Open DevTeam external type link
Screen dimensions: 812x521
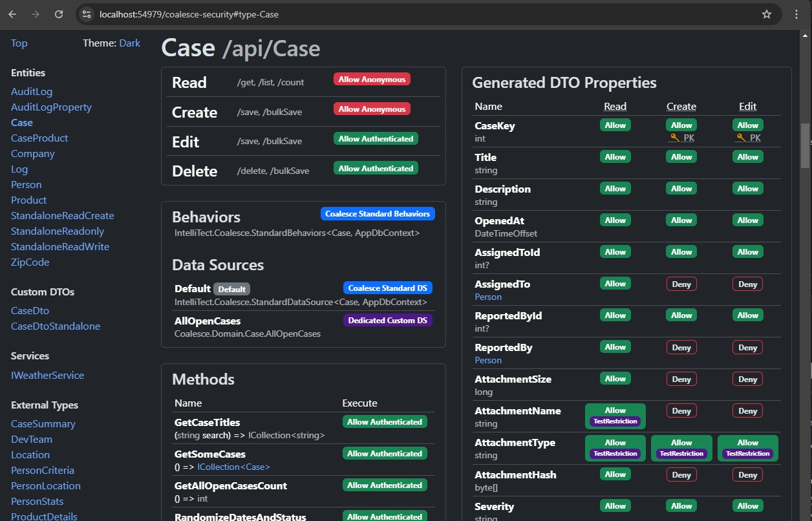(x=32, y=440)
